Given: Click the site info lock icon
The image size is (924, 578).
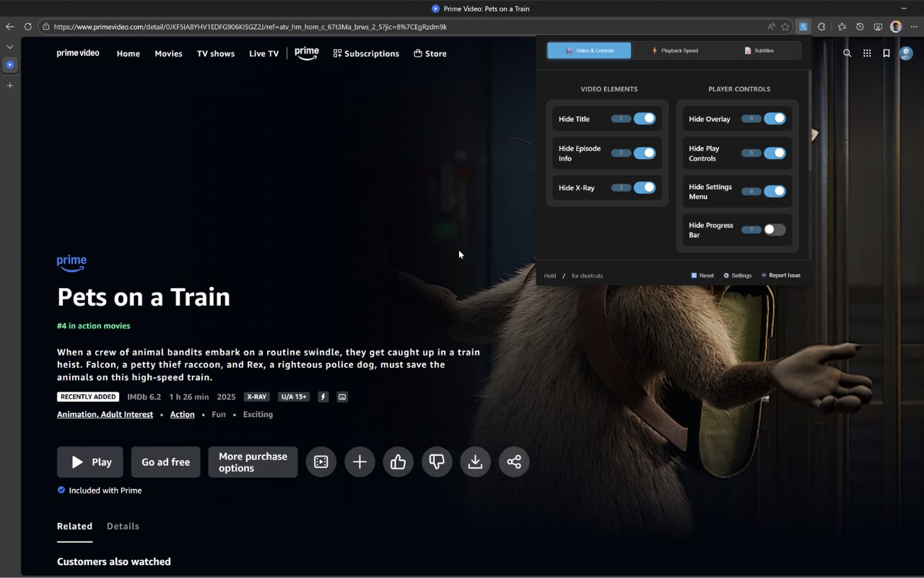Looking at the screenshot, I should pos(46,27).
